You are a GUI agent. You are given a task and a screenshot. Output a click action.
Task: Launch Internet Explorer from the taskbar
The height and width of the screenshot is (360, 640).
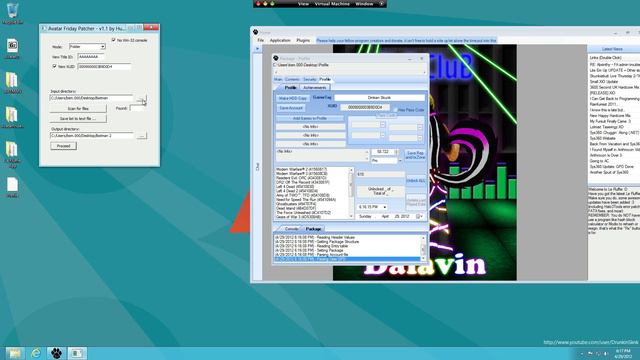coord(36,353)
